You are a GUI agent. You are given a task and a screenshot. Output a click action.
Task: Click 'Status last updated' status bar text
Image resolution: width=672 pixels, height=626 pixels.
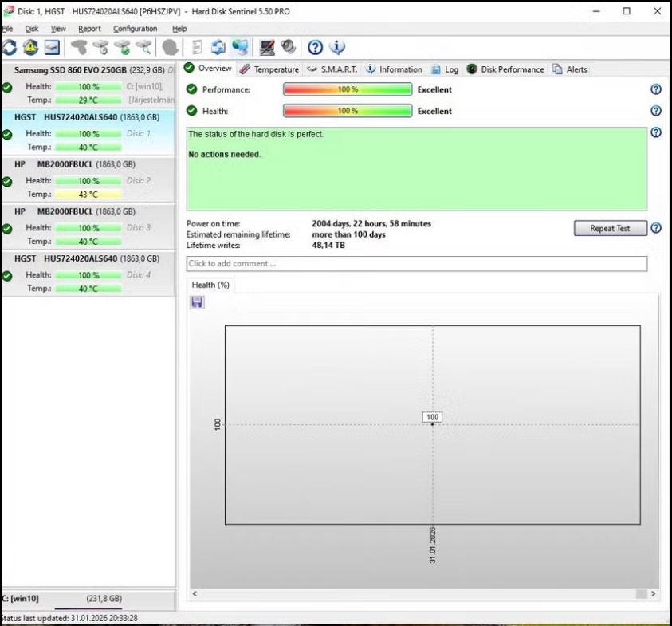(x=69, y=618)
